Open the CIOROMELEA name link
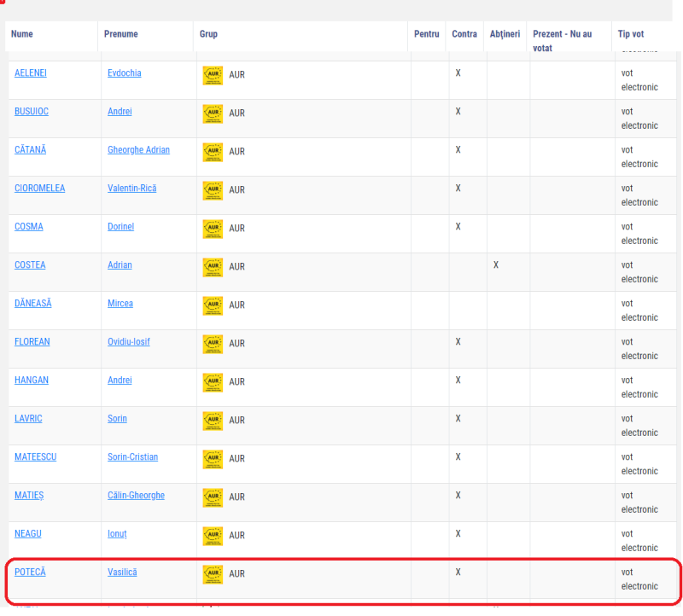683x616 pixels. (39, 189)
